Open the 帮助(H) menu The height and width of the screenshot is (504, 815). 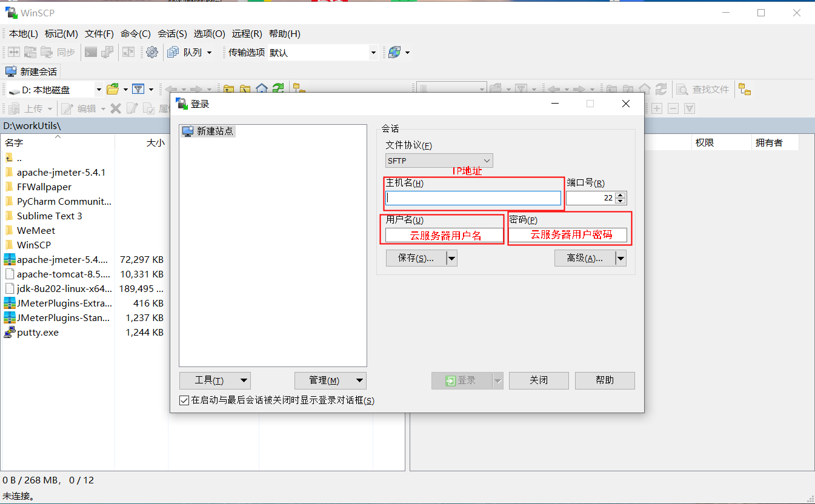click(285, 34)
